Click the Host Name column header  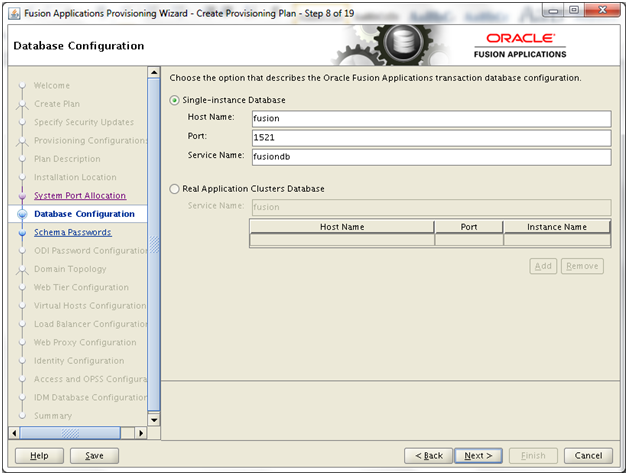(x=342, y=227)
